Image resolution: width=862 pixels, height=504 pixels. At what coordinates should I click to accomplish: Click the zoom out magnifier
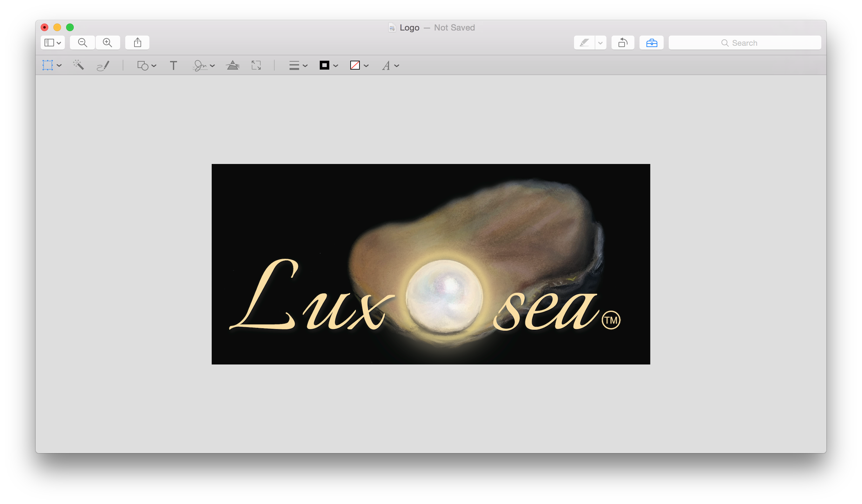82,43
